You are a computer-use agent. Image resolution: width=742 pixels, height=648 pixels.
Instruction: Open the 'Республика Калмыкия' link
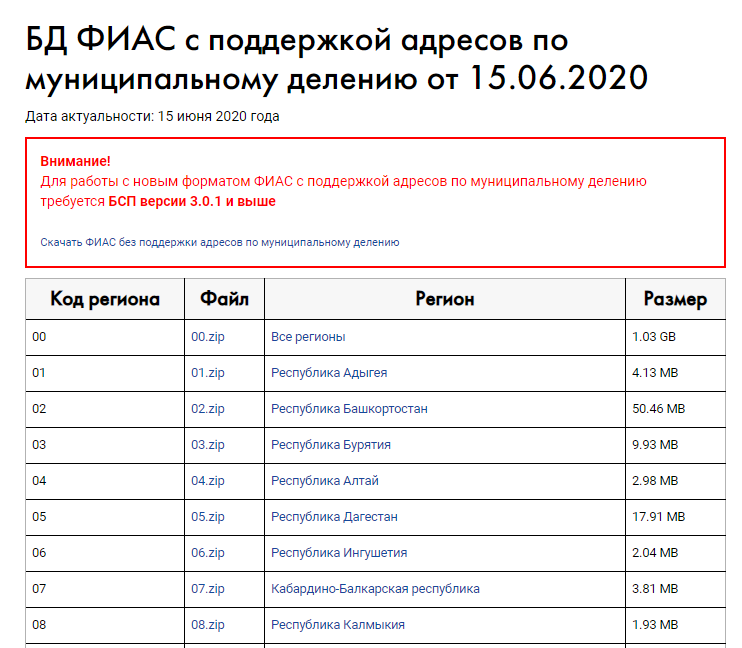point(338,625)
